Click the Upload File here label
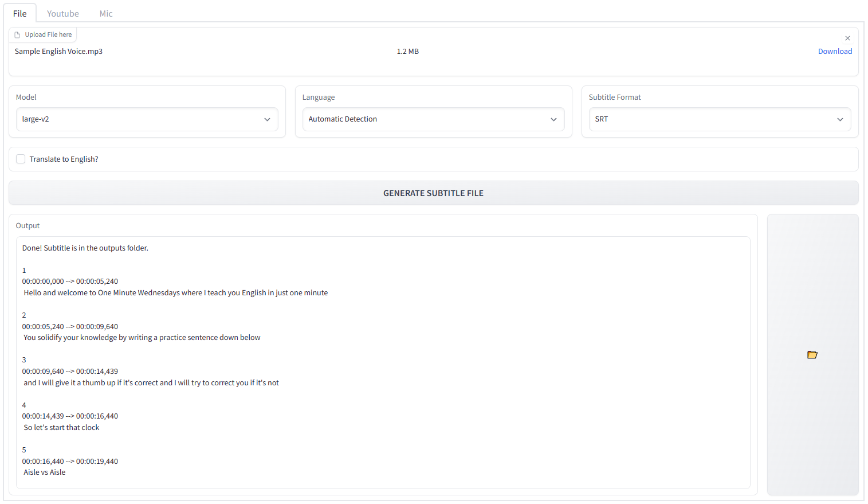The height and width of the screenshot is (504, 868). click(x=48, y=34)
